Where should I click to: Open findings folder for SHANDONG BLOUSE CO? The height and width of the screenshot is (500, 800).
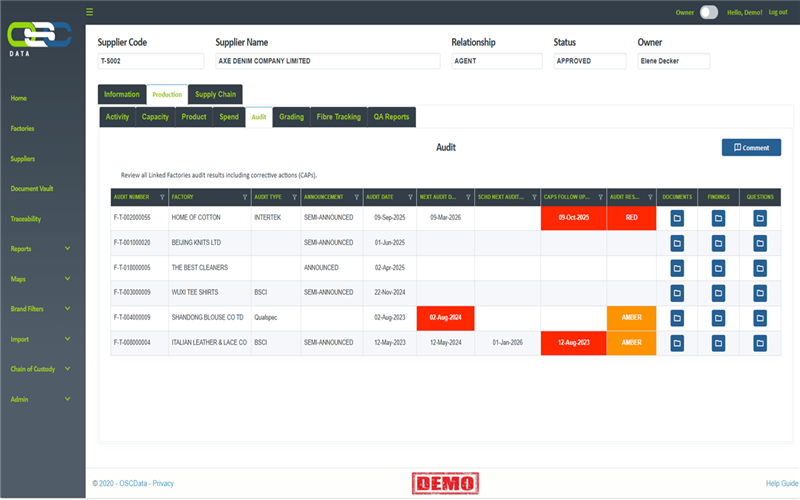point(718,317)
